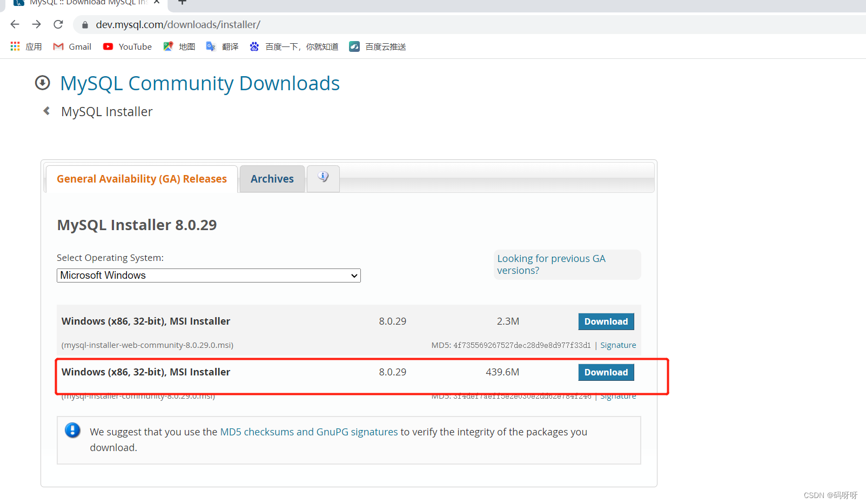Screen dimensions: 866x504
Task: Open the Maps 地图 bookmark
Action: (179, 46)
